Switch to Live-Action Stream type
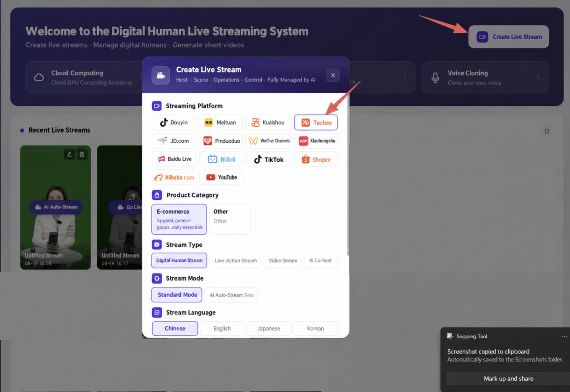570x392 pixels. 236,261
